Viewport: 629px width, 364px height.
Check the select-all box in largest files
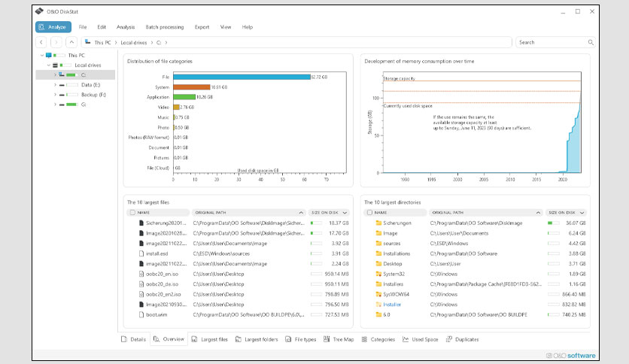(x=132, y=213)
